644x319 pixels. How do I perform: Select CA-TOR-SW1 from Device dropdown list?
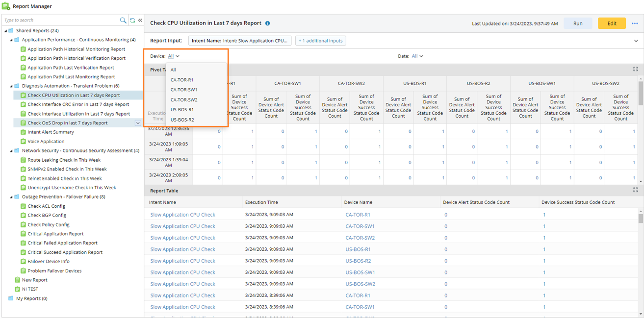coord(184,90)
